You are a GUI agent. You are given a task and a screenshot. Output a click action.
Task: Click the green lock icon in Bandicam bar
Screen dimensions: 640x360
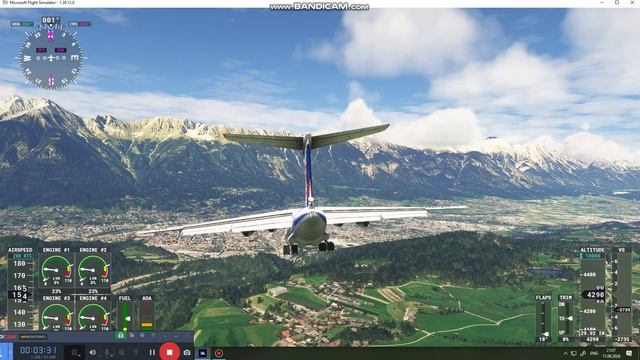(x=120, y=336)
